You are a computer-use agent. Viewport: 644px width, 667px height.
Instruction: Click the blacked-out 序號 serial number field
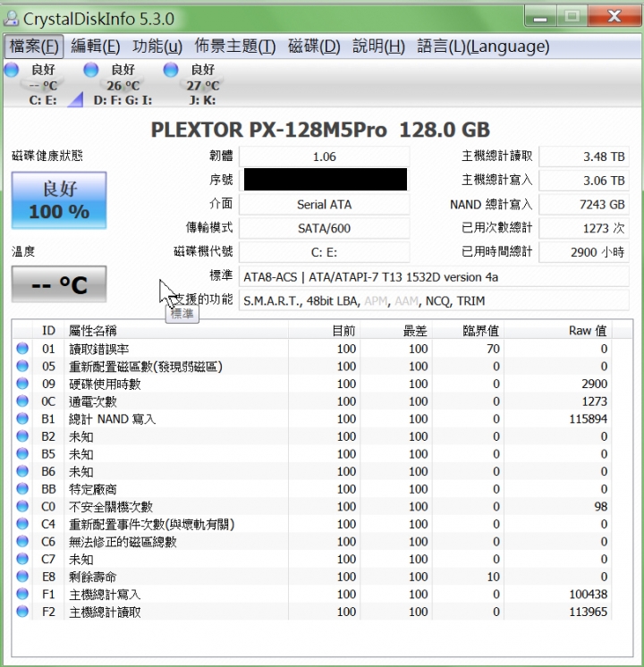(x=326, y=180)
